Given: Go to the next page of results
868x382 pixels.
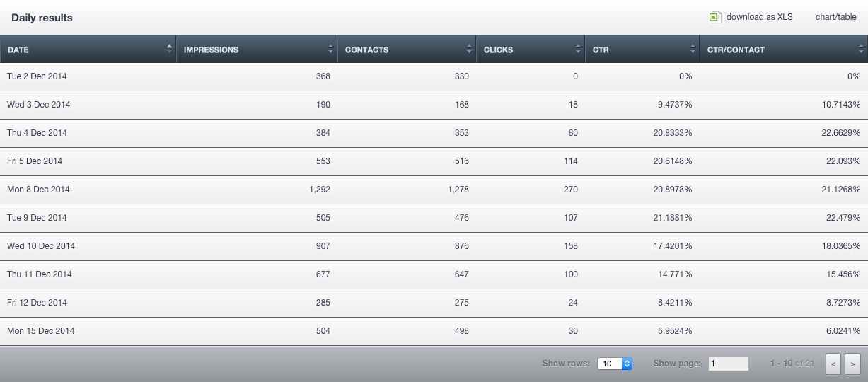Looking at the screenshot, I should coord(852,364).
